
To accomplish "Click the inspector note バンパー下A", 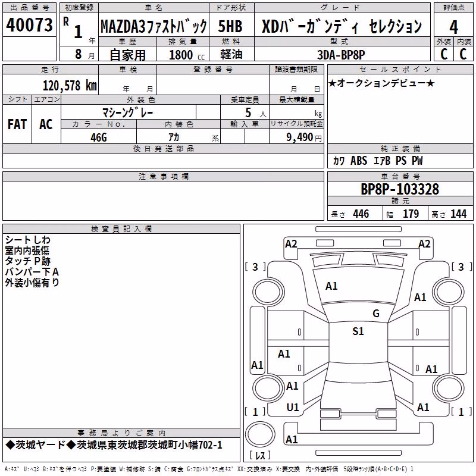I will coord(32,272).
